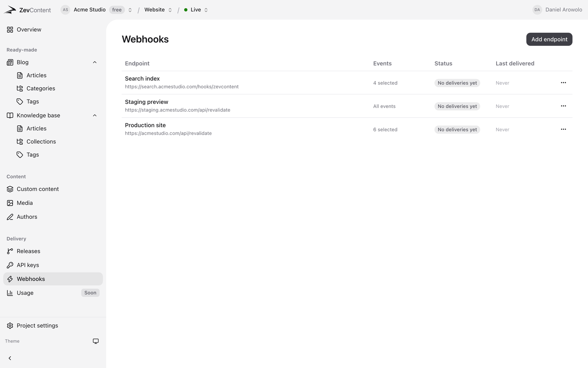
Task: Click the Authors pen icon
Action: point(10,217)
